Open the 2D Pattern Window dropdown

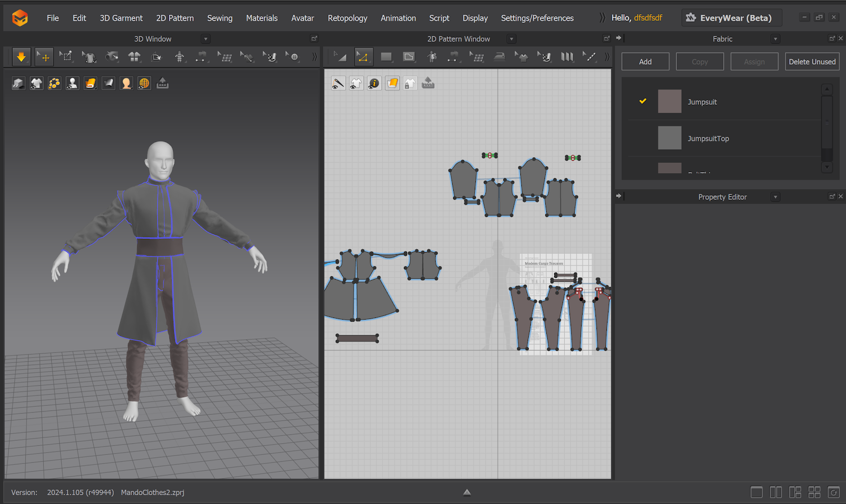pyautogui.click(x=511, y=39)
